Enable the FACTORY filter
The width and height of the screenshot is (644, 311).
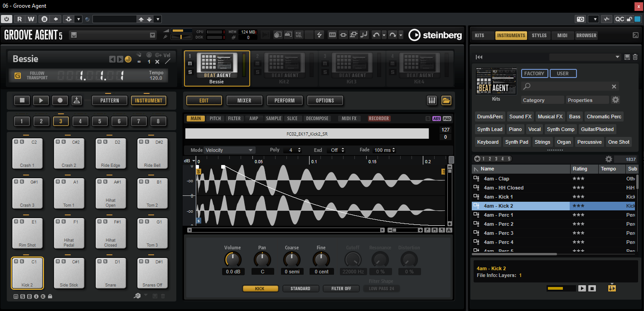[x=534, y=73]
